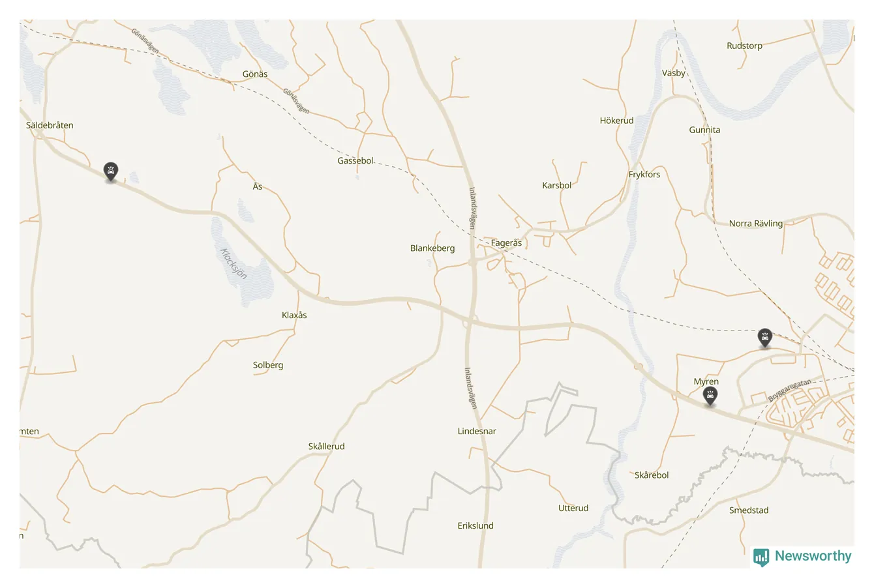The image size is (874, 588).
Task: Click the Smedstad place label
Action: coord(749,510)
